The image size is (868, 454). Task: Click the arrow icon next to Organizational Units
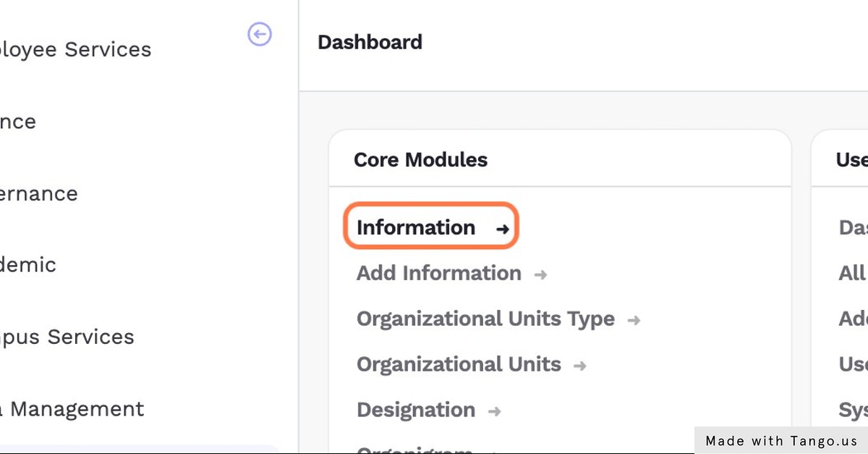click(x=580, y=366)
